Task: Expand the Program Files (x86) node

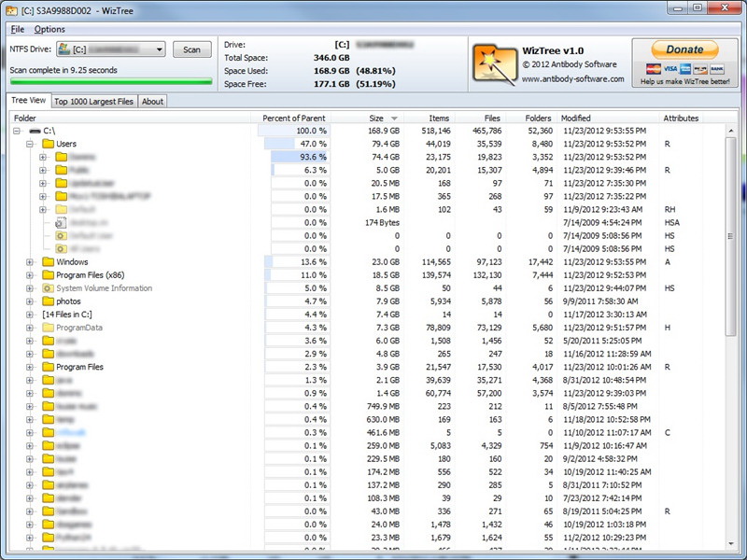Action: (30, 275)
